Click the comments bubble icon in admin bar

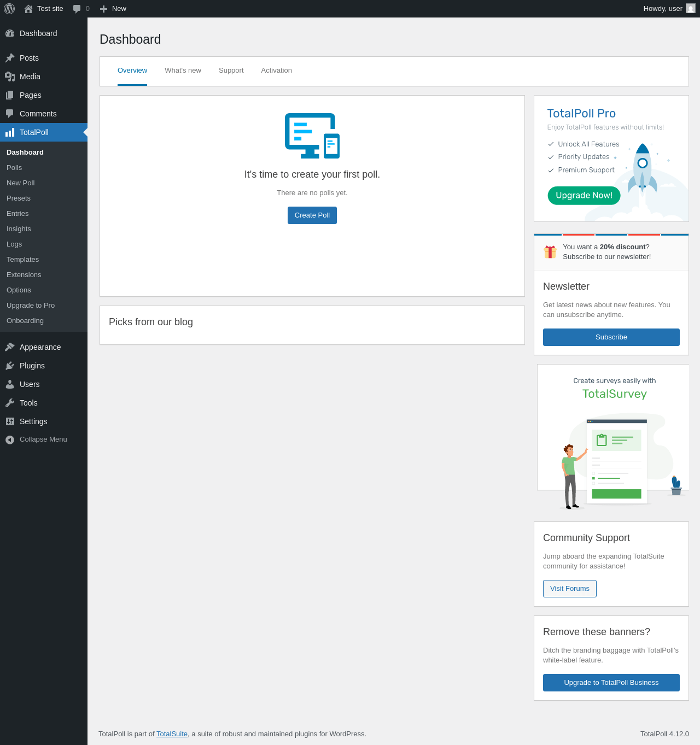click(77, 9)
